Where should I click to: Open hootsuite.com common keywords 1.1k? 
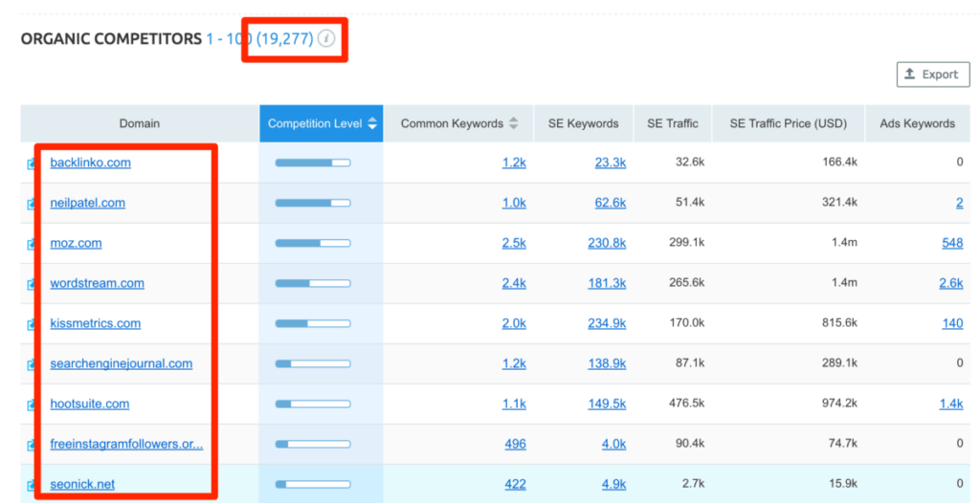(x=514, y=404)
